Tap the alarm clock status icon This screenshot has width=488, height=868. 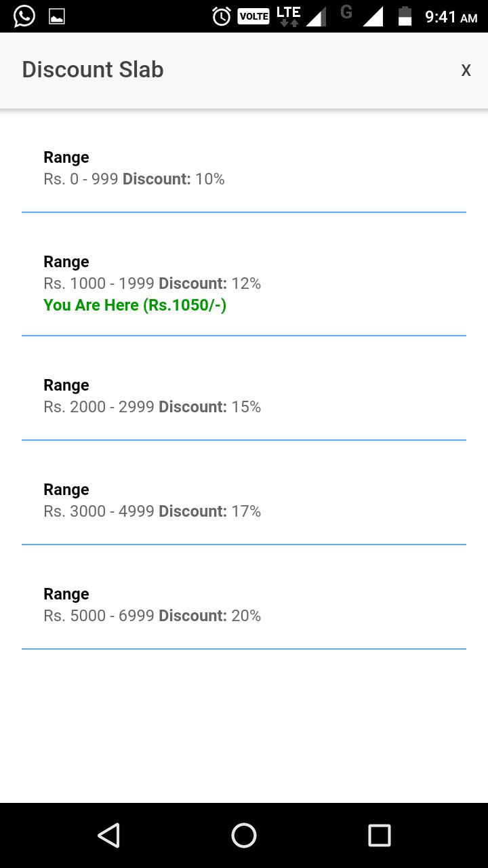point(222,16)
